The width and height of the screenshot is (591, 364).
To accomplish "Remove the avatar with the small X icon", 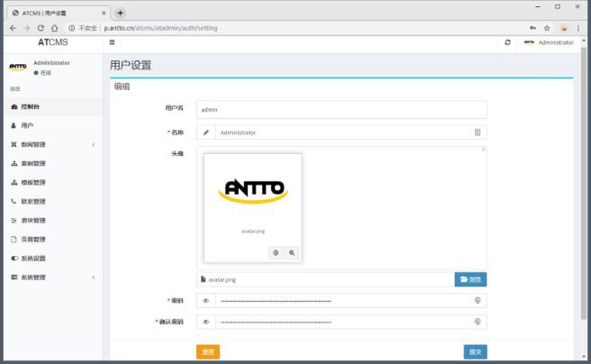I will click(x=483, y=150).
